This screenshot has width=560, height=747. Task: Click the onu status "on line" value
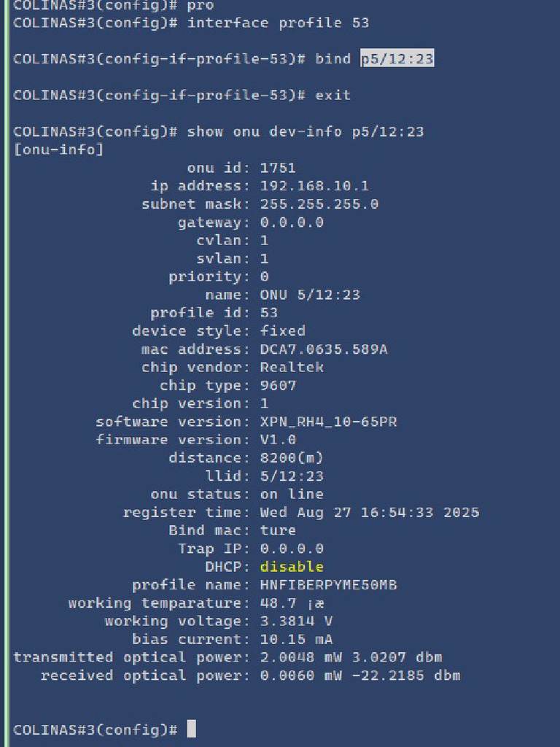[292, 494]
